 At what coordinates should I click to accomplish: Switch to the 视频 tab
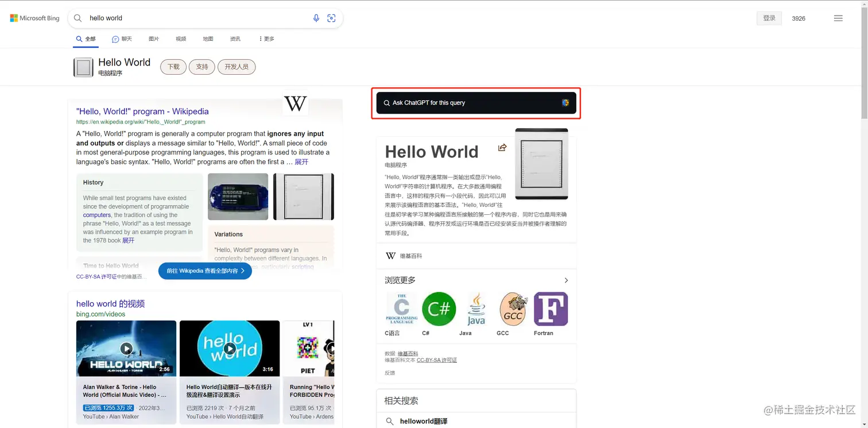(181, 39)
